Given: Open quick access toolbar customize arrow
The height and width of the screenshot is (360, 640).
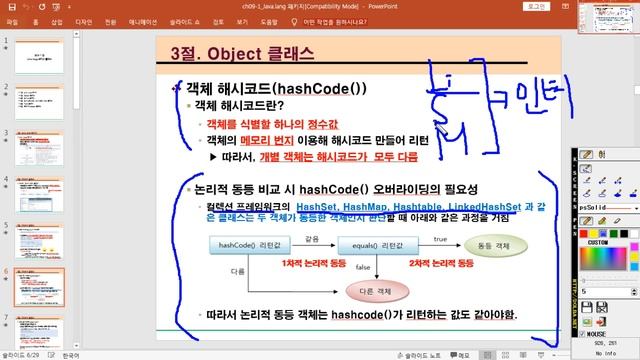Looking at the screenshot, I should (x=69, y=7).
